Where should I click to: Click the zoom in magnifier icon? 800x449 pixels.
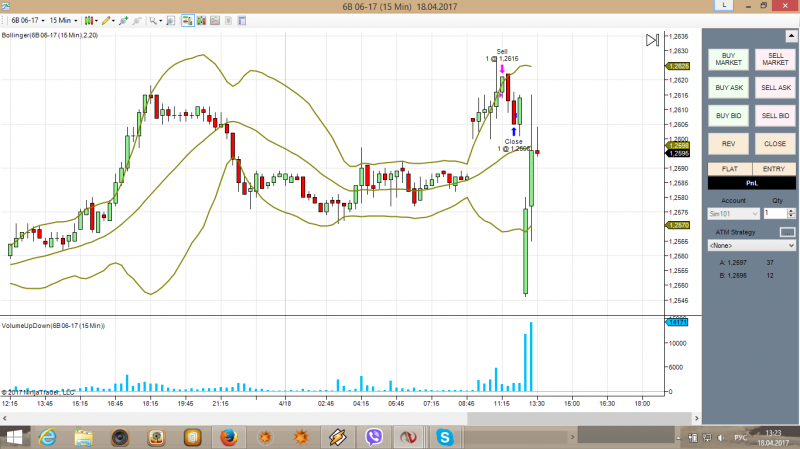(x=123, y=20)
